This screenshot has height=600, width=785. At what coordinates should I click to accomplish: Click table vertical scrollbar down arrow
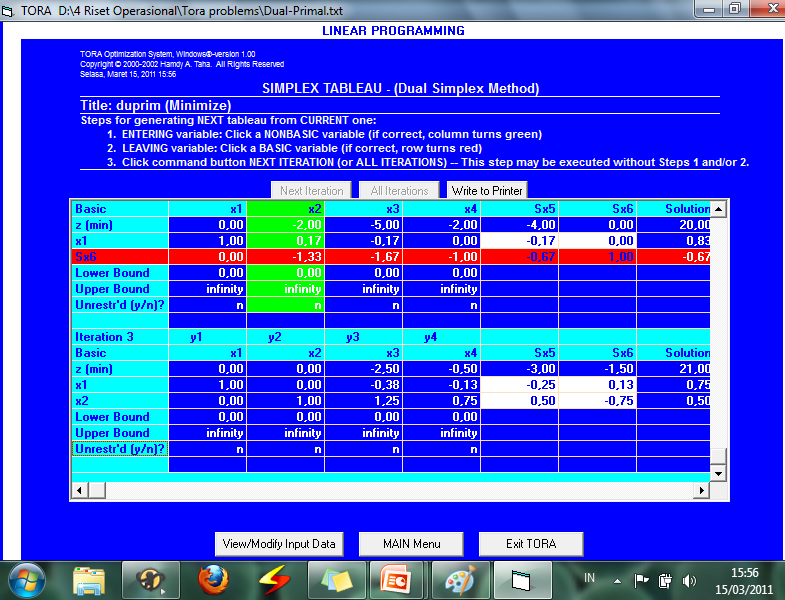[x=718, y=473]
